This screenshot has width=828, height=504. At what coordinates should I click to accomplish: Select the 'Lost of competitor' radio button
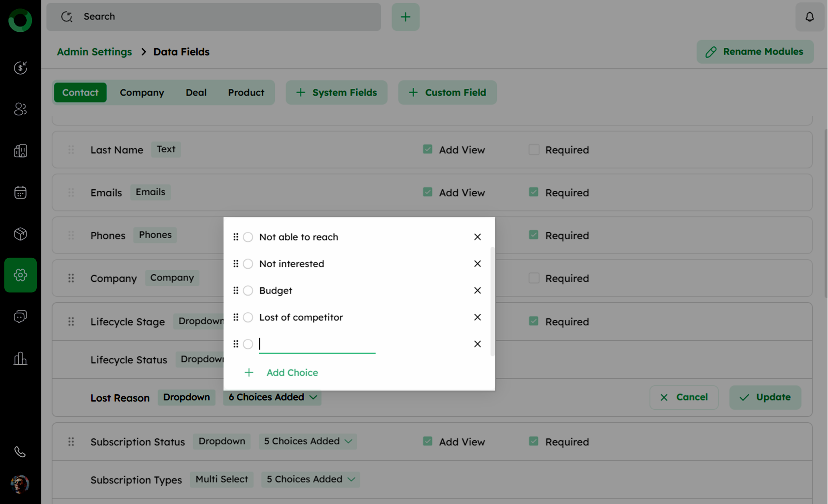[248, 317]
